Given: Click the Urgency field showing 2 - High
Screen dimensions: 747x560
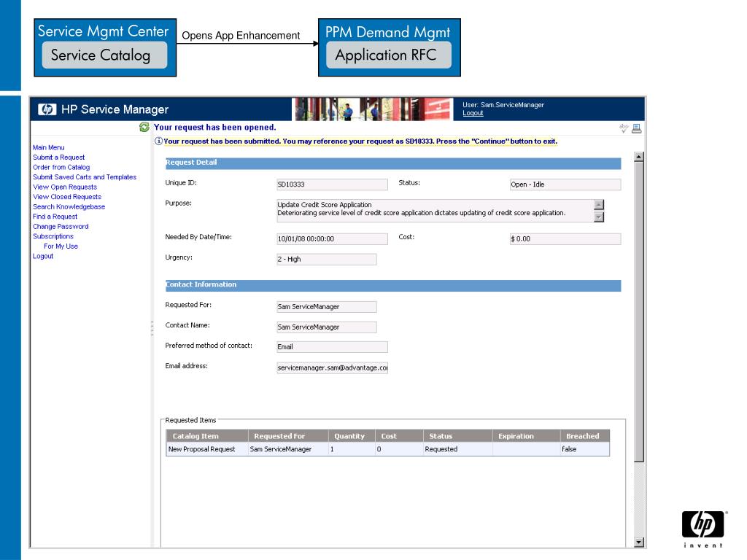Looking at the screenshot, I should 326,259.
